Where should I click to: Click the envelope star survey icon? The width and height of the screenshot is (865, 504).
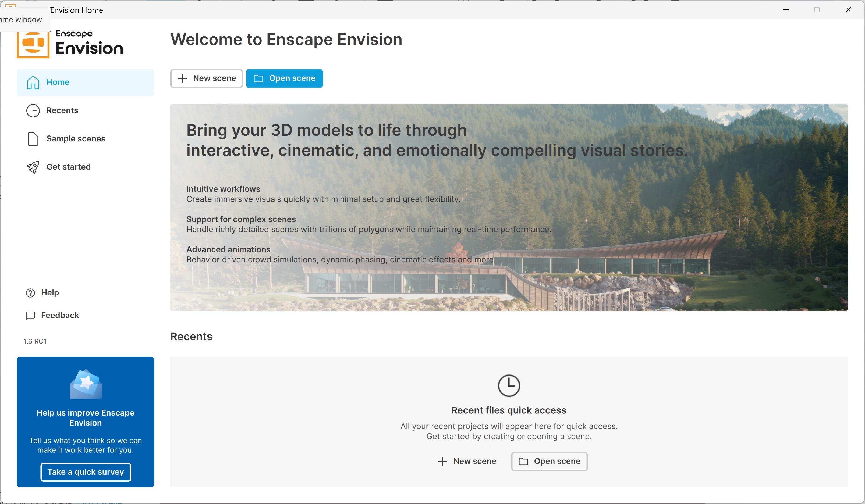pos(86,384)
